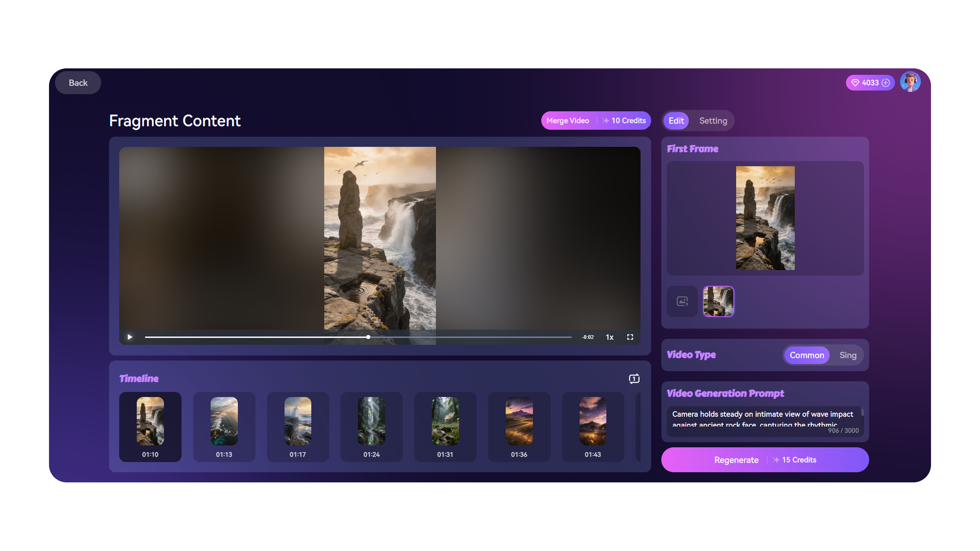Select the waterfall first-frame thumbnail

(x=718, y=301)
